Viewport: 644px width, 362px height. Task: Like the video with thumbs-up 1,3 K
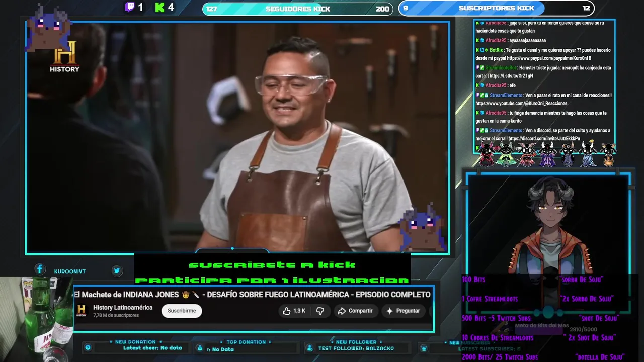coord(294,311)
